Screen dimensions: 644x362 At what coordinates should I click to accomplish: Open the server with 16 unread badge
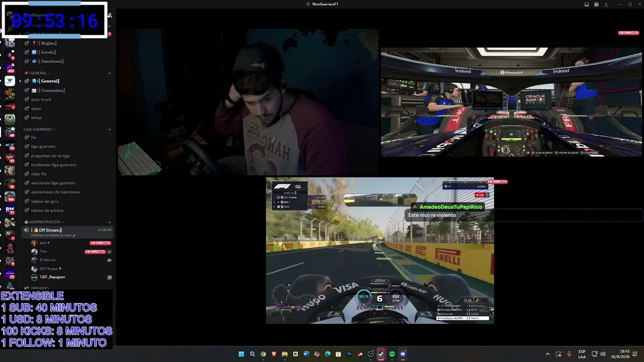pyautogui.click(x=10, y=184)
